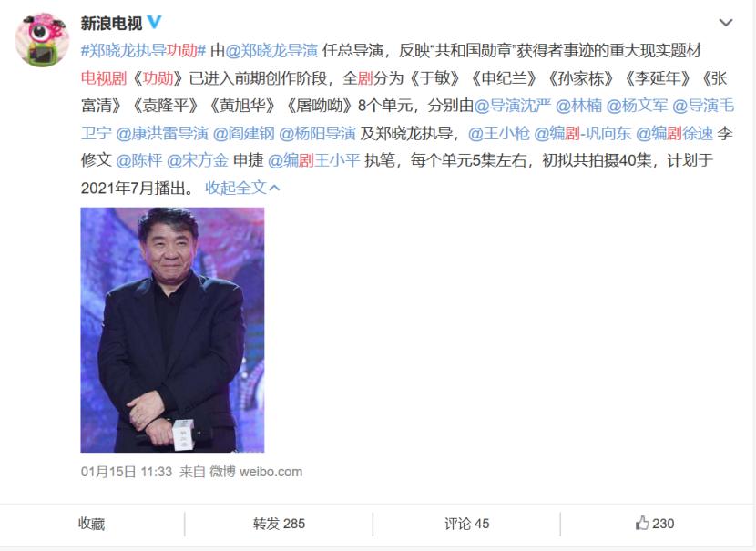
Task: Open mention @阎建钢
Action: pos(243,133)
